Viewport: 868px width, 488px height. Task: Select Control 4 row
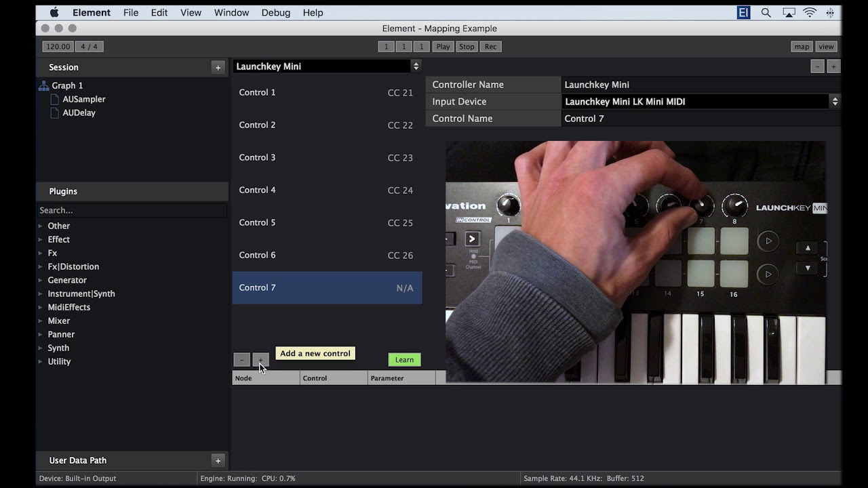click(327, 190)
